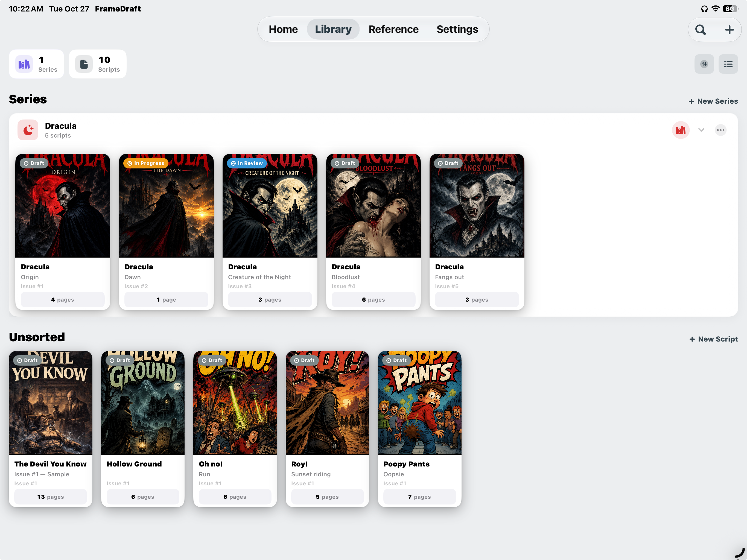Open Creature of the Night cover
Screen dimensions: 747x560
click(270, 206)
